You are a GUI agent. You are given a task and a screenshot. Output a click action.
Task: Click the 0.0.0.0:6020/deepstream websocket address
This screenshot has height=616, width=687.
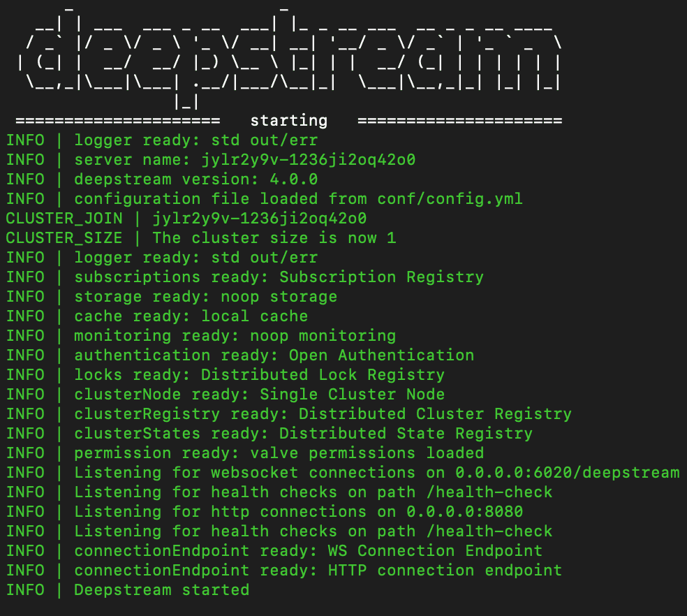(568, 473)
